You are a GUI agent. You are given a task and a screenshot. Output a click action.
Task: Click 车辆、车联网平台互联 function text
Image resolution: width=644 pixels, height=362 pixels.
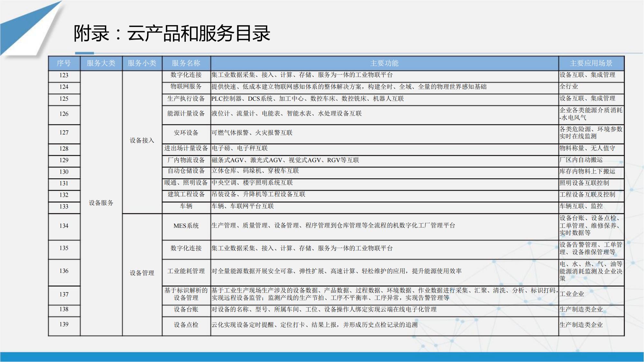pyautogui.click(x=243, y=206)
